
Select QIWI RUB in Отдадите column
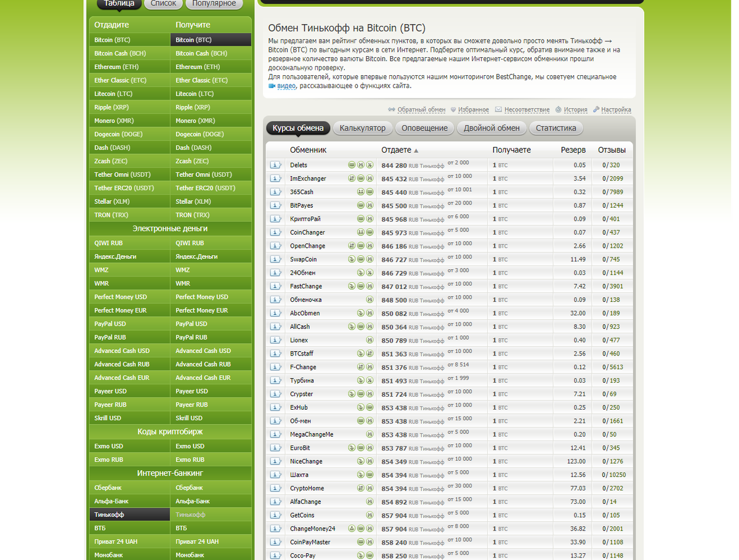coord(130,243)
